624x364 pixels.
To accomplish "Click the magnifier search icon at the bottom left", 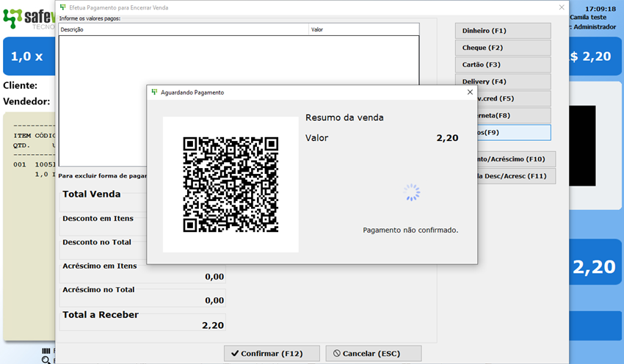I will pyautogui.click(x=46, y=360).
